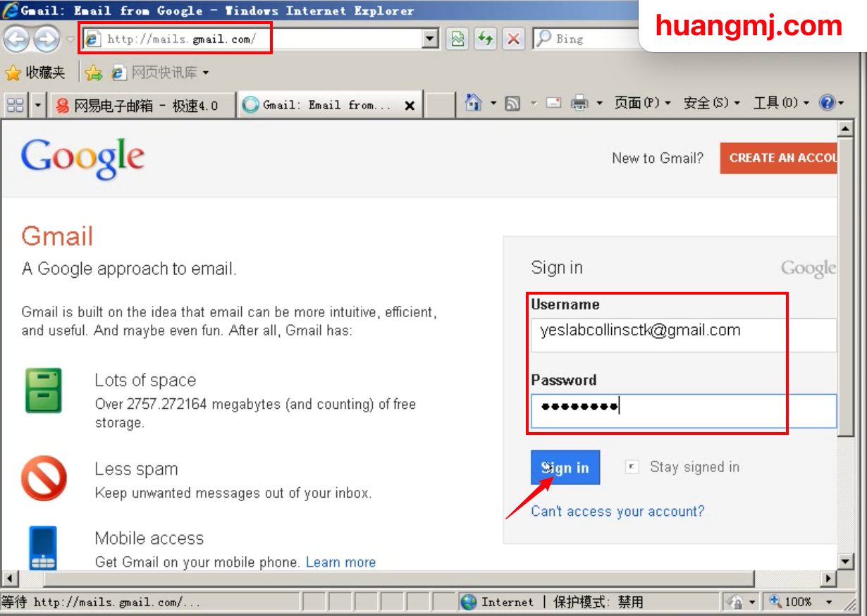Click the New to Gmail? text
The height and width of the screenshot is (616, 867).
point(658,158)
